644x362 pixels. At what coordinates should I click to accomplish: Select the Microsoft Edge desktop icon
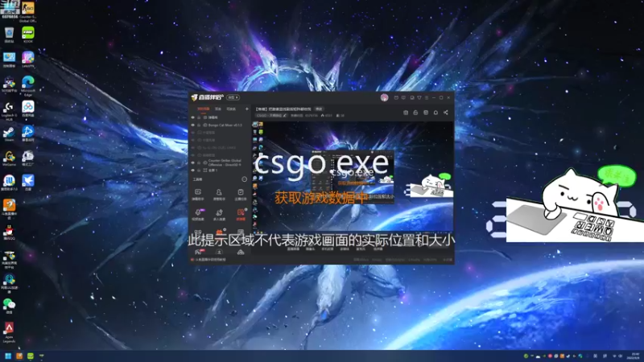coord(28,86)
